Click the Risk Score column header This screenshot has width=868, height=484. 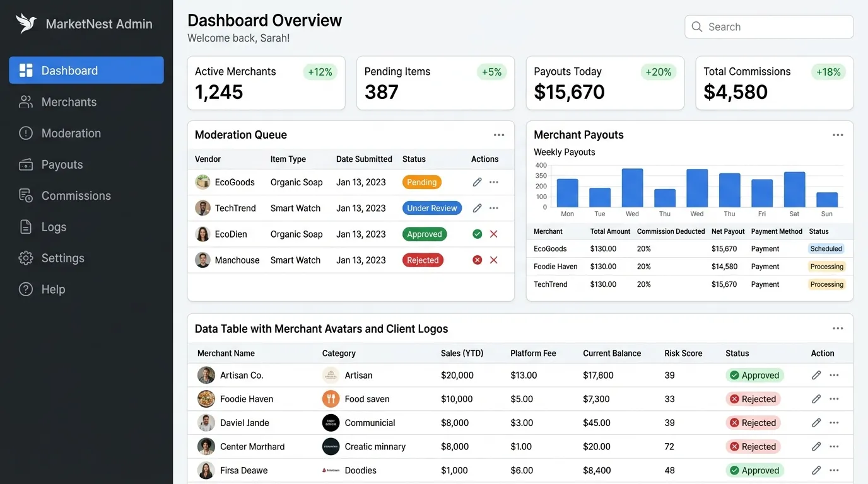click(683, 354)
